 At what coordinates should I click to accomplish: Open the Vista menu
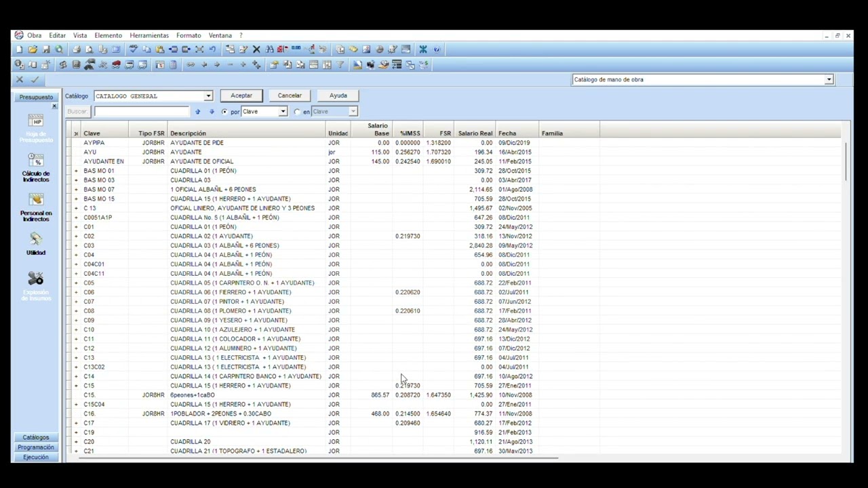coord(80,35)
